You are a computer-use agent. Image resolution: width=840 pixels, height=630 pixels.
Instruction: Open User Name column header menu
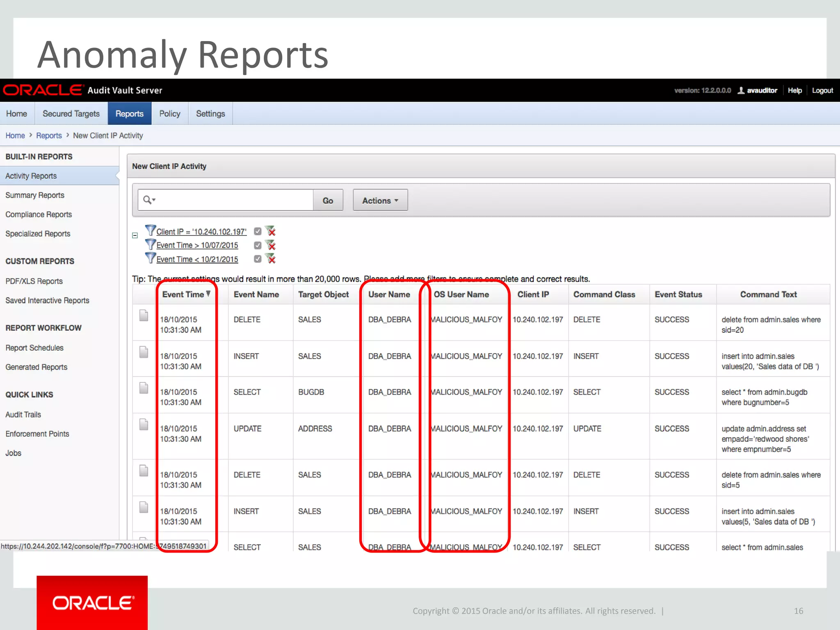[389, 294]
